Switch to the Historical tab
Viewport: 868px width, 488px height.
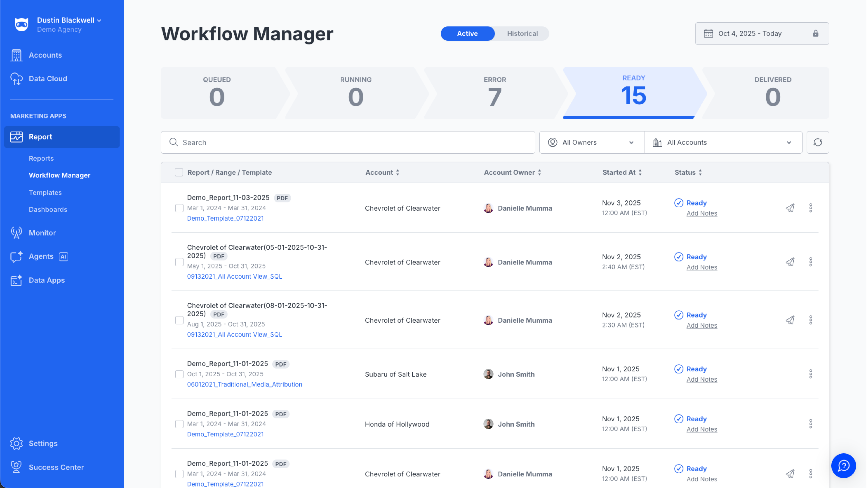click(522, 34)
